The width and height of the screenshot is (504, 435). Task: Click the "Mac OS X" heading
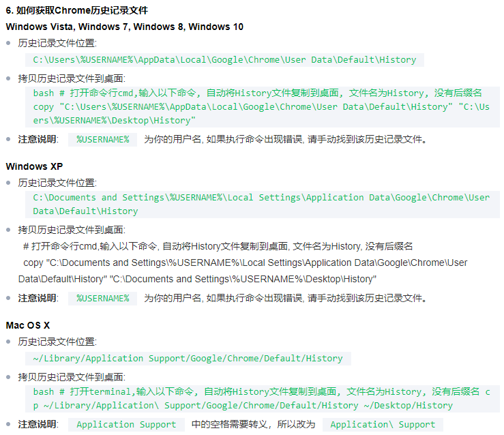tap(28, 325)
